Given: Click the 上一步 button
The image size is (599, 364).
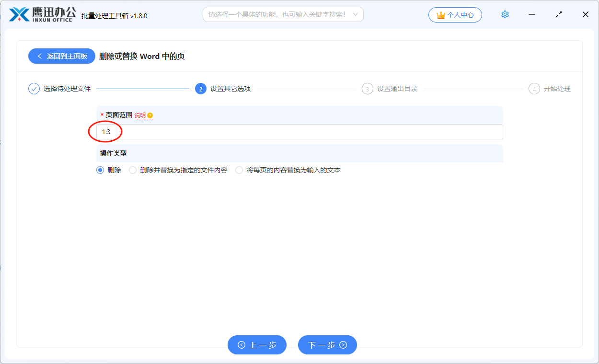Looking at the screenshot, I should click(257, 345).
